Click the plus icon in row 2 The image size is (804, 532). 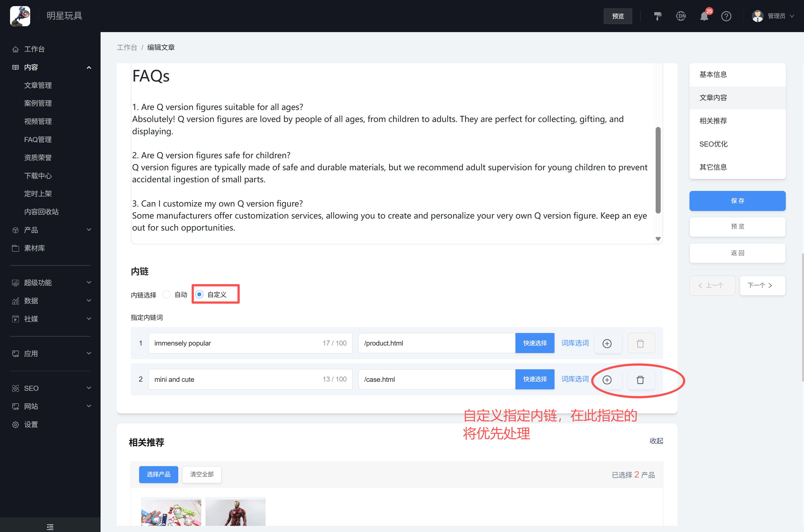point(607,380)
